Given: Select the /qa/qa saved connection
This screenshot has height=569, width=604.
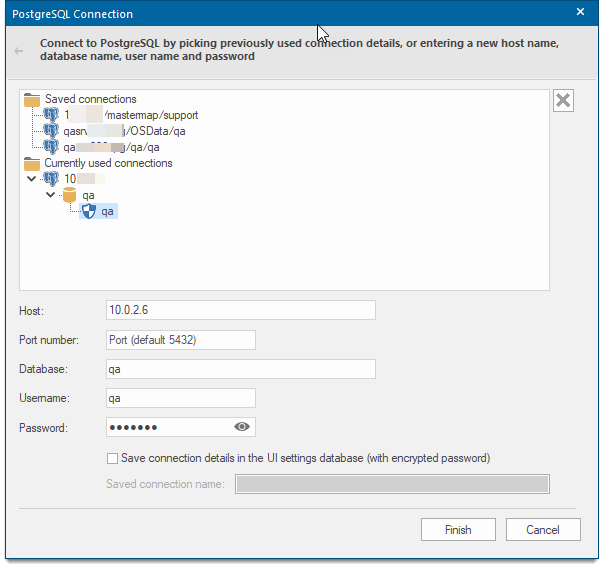Looking at the screenshot, I should coord(111,147).
